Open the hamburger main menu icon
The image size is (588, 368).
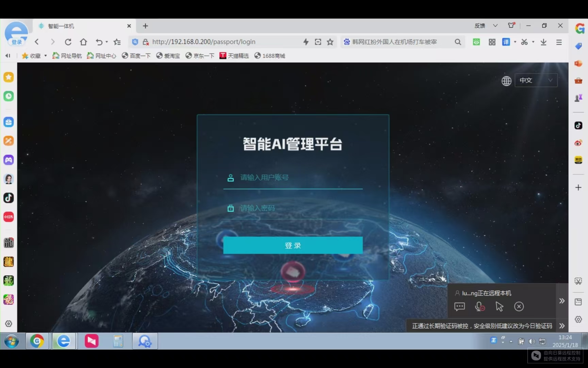pyautogui.click(x=558, y=42)
